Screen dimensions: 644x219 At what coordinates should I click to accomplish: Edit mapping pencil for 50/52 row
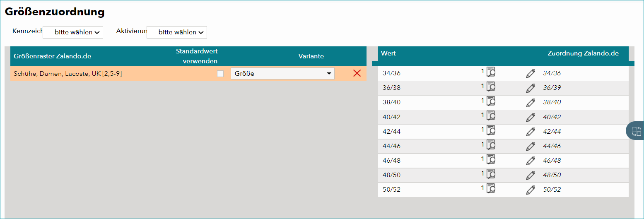(x=531, y=190)
